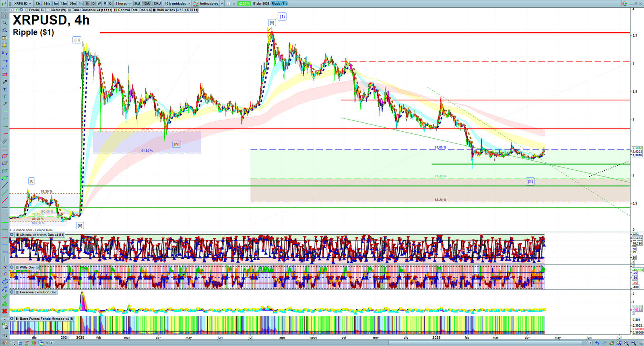Click the zoom out magnifier at bottom right

click(x=626, y=343)
